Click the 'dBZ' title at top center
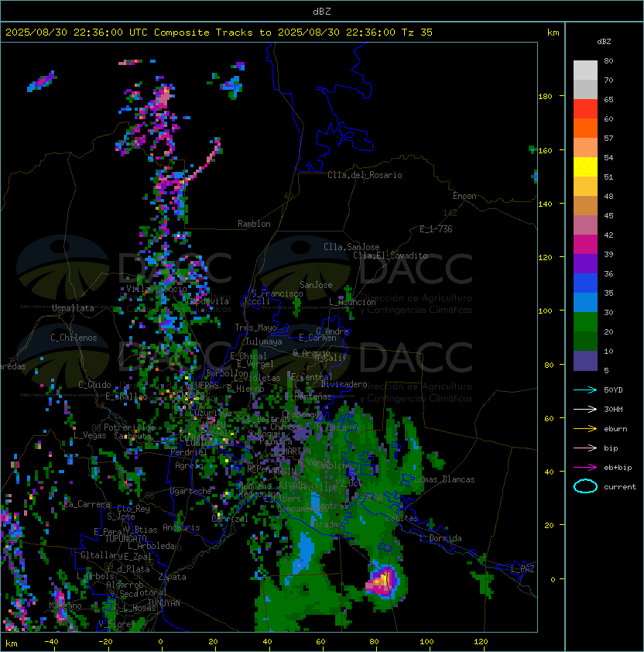This screenshot has height=652, width=644. pos(322,12)
